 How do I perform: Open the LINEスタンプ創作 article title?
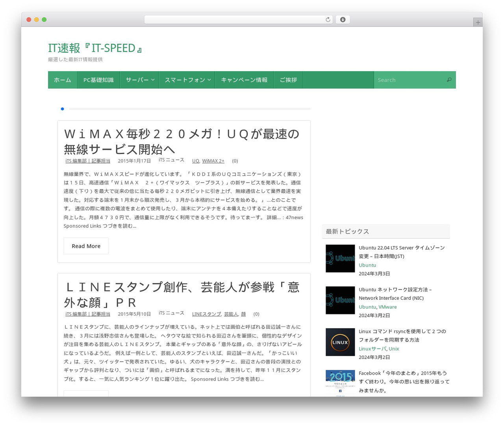[x=182, y=295]
